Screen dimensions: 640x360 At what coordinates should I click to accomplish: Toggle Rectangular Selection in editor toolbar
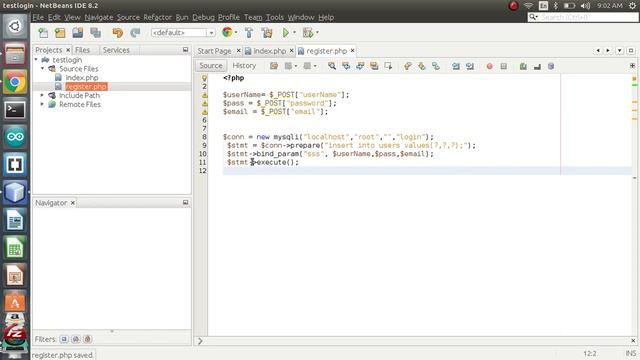388,66
